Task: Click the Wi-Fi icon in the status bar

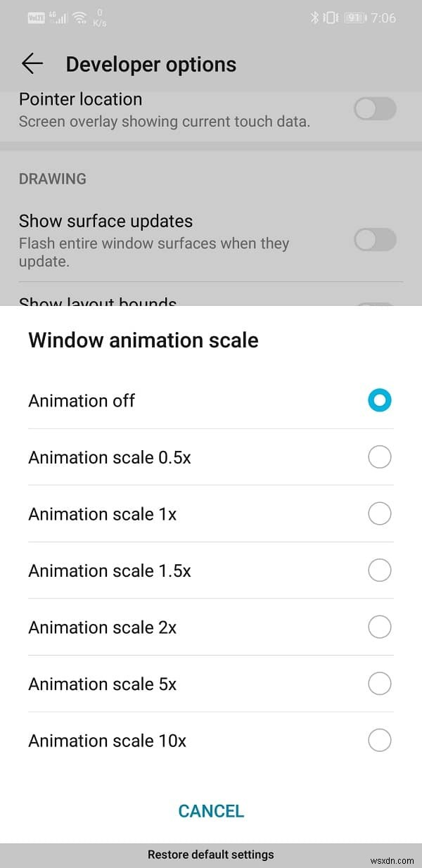Action: click(78, 18)
